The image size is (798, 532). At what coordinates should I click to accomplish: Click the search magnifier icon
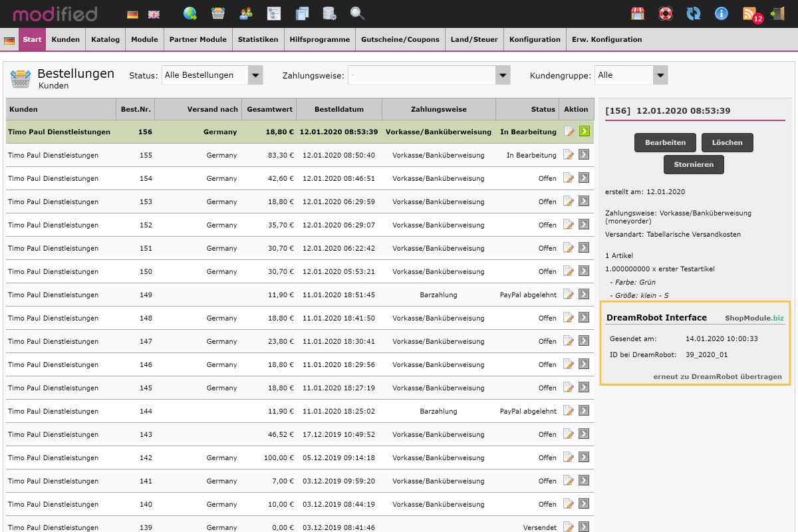[357, 13]
